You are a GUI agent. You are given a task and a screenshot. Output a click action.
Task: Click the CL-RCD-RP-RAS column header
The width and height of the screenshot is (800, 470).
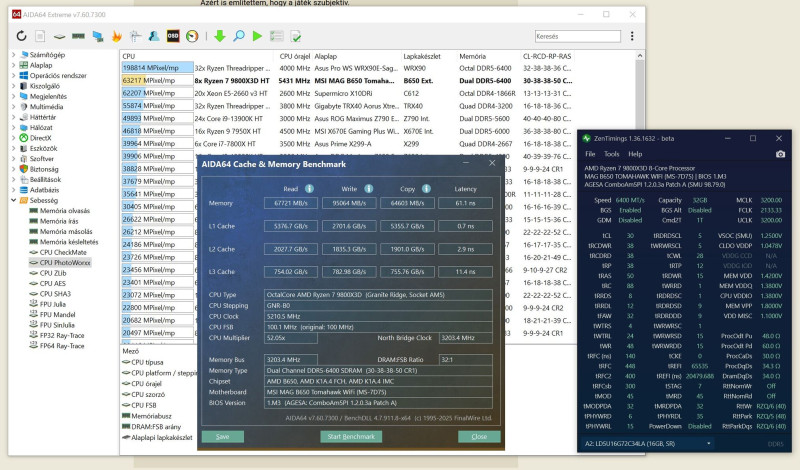pyautogui.click(x=547, y=56)
